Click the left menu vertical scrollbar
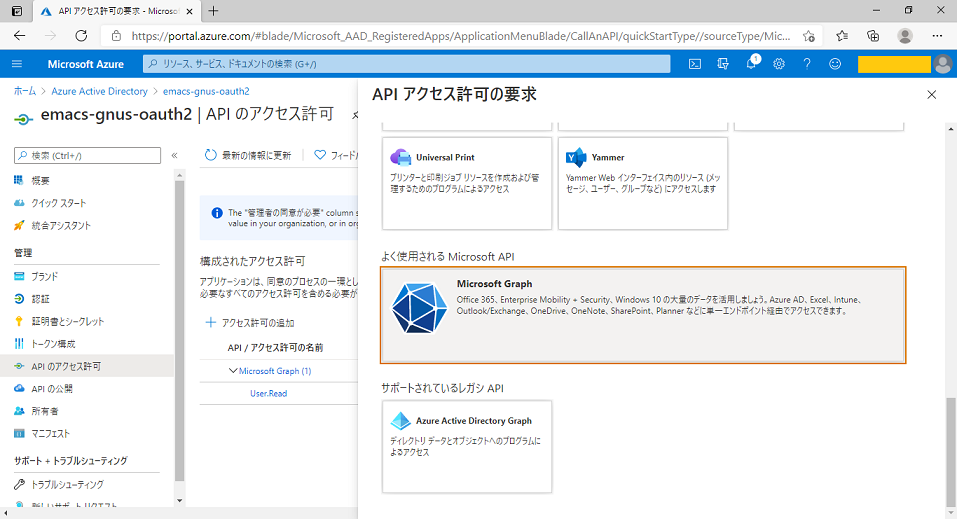 179,330
